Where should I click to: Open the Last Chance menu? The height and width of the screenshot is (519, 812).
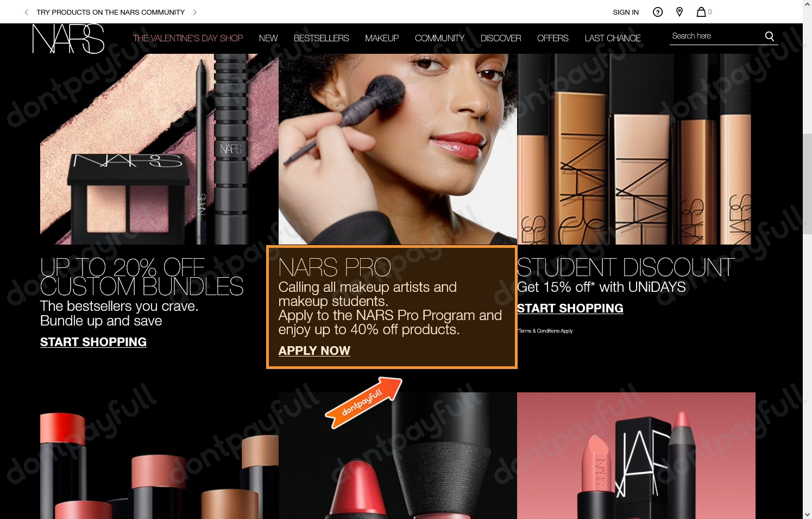[613, 38]
